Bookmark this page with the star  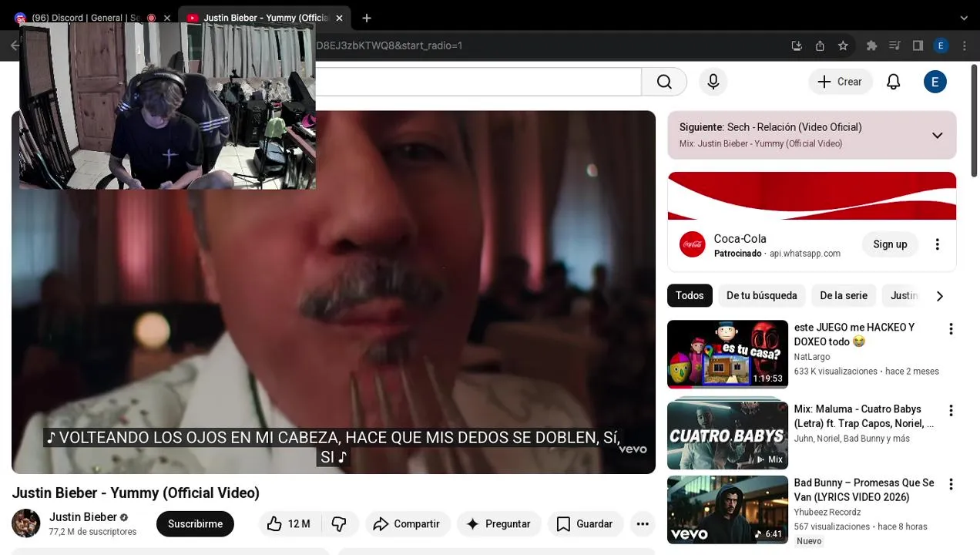point(843,45)
